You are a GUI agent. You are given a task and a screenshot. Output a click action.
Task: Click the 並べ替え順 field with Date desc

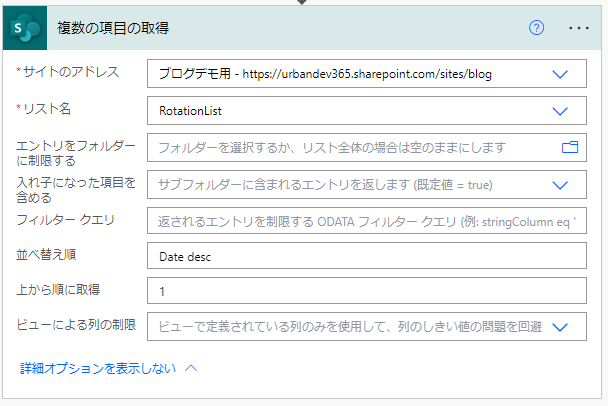(x=367, y=256)
